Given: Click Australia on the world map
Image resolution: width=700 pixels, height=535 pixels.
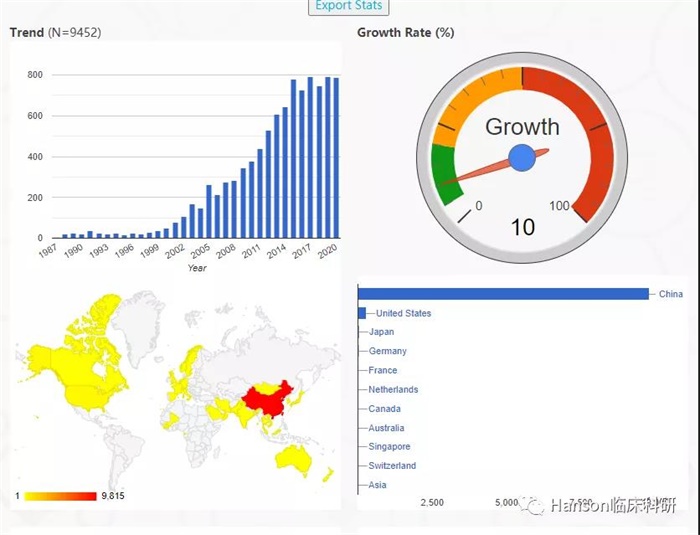Looking at the screenshot, I should tap(295, 460).
